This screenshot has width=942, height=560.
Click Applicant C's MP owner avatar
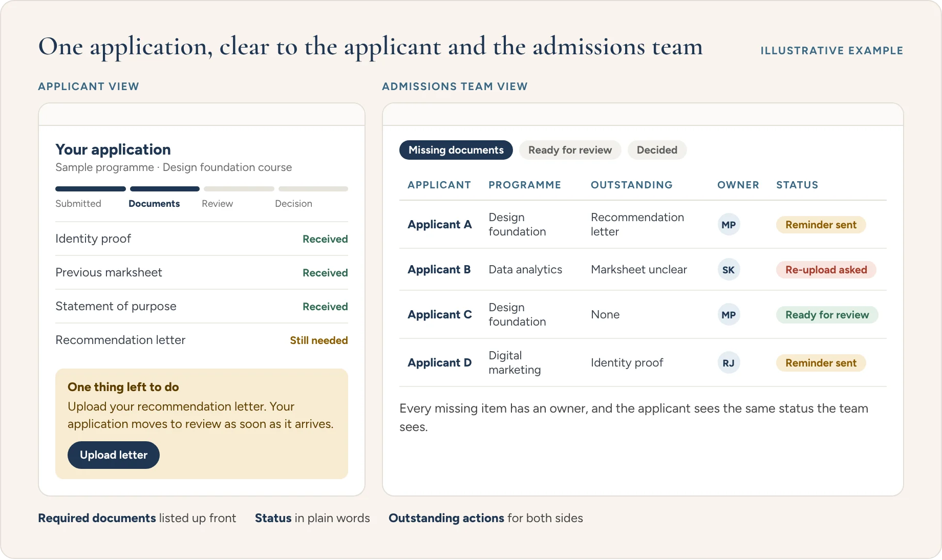729,315
